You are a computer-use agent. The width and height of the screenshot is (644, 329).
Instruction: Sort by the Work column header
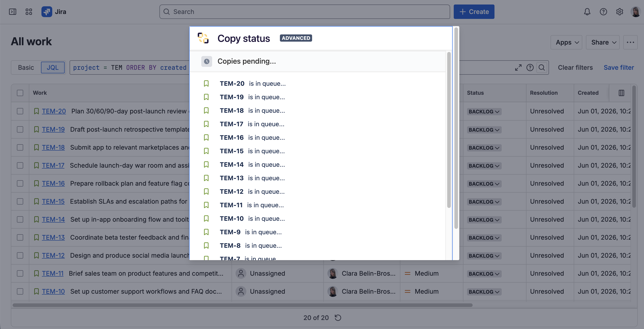pyautogui.click(x=40, y=93)
